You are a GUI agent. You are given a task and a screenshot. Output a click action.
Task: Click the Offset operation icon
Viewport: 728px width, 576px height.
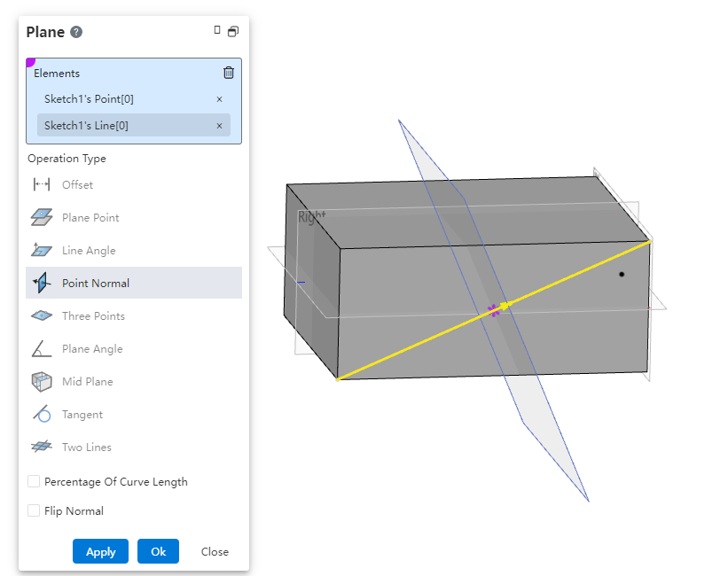click(42, 184)
